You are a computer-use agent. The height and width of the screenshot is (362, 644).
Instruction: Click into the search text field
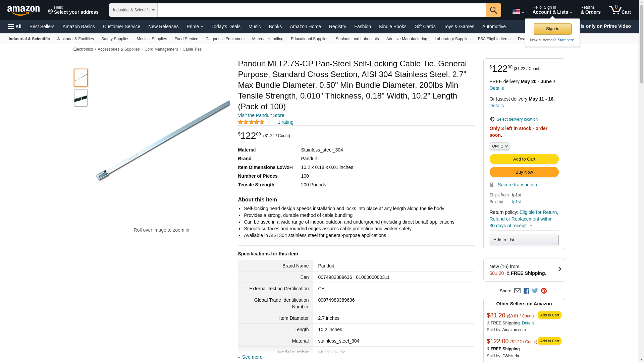[x=321, y=10]
